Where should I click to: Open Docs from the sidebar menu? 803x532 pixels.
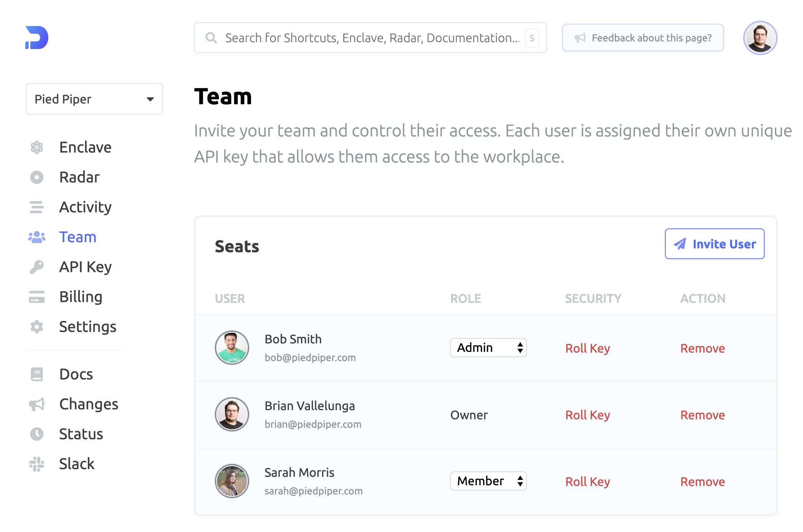(76, 374)
